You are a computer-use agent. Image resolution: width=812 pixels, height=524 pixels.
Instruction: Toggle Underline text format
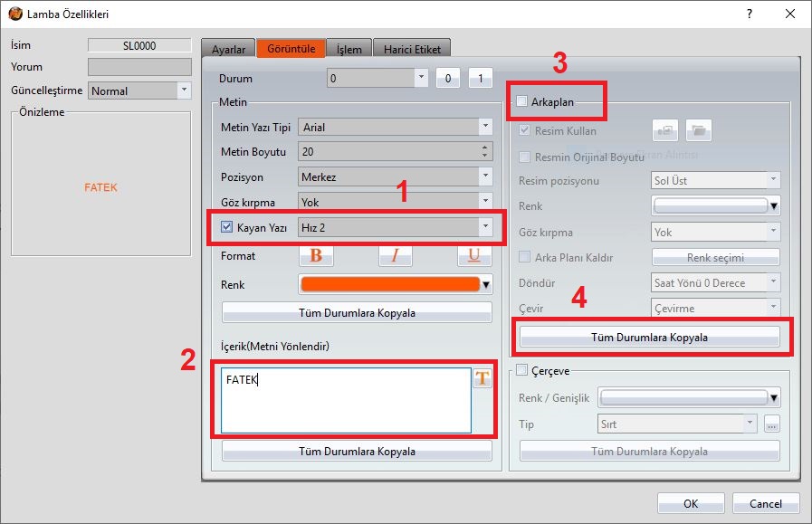point(473,256)
